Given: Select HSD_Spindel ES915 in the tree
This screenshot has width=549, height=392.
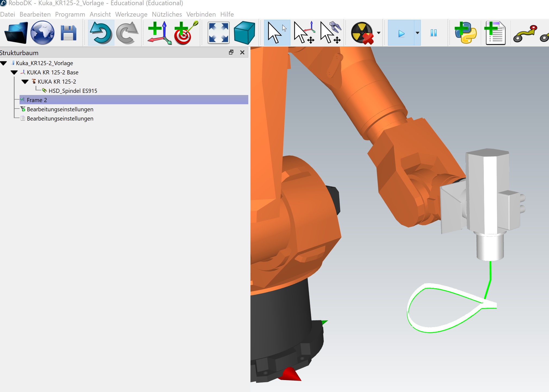Looking at the screenshot, I should (73, 91).
